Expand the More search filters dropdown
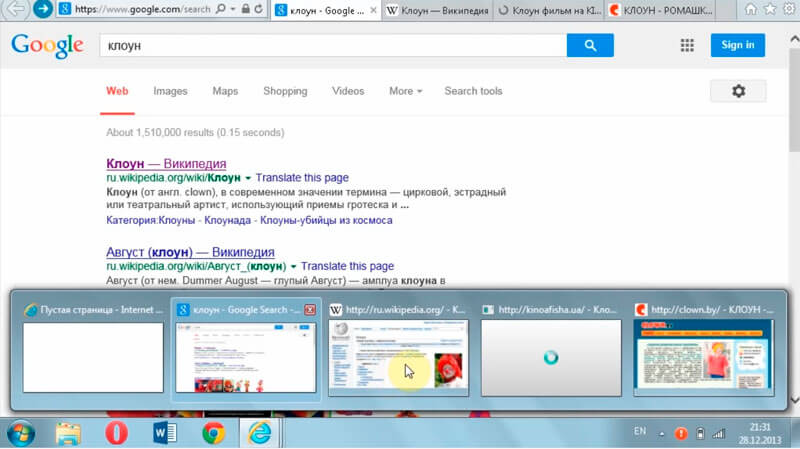This screenshot has width=800, height=449. (x=405, y=91)
